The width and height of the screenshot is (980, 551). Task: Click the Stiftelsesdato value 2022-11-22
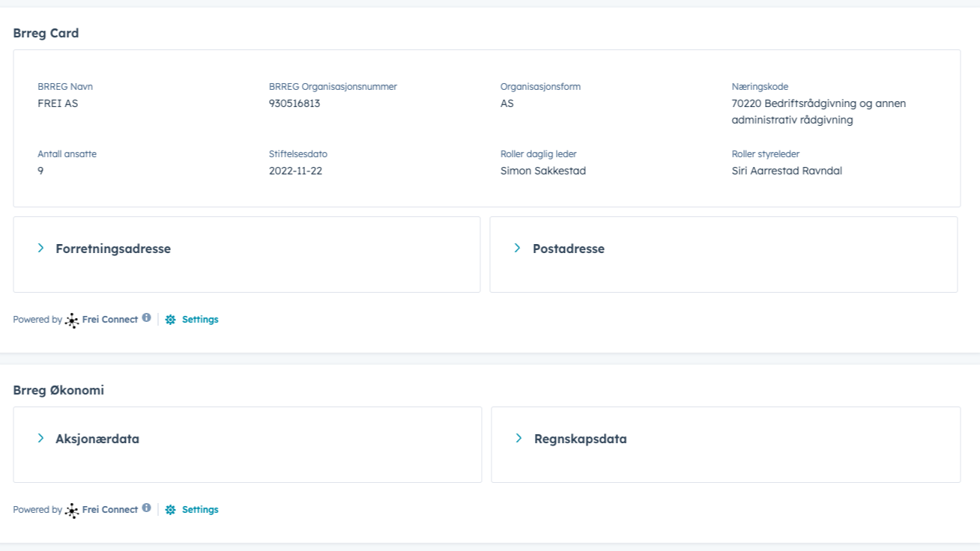point(295,171)
